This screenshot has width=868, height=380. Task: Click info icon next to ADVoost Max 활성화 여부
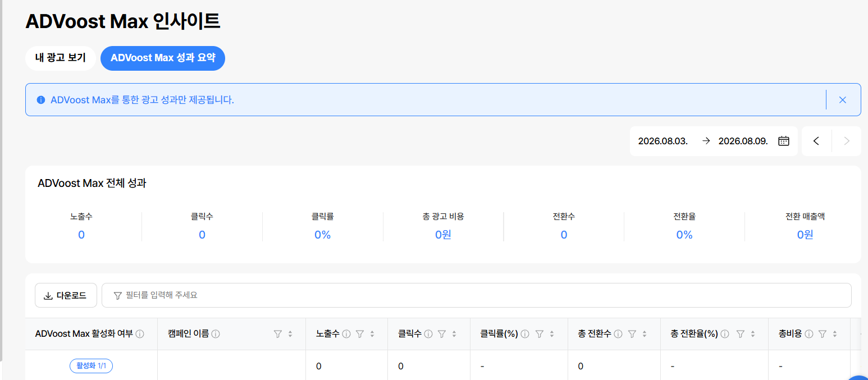tap(140, 334)
